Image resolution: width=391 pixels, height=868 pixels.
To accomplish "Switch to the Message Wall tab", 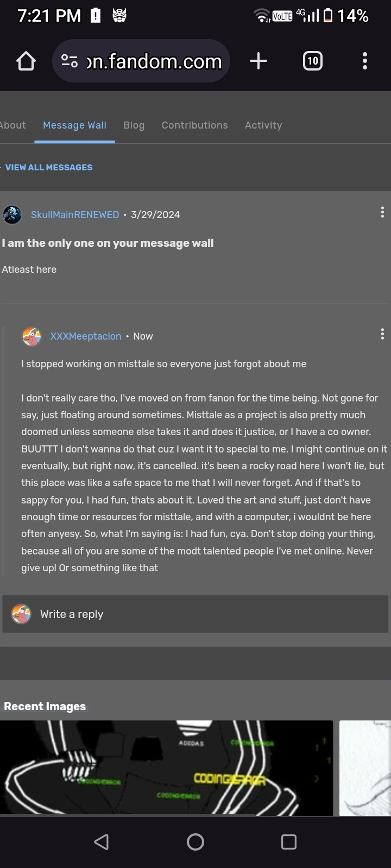I will (x=74, y=125).
